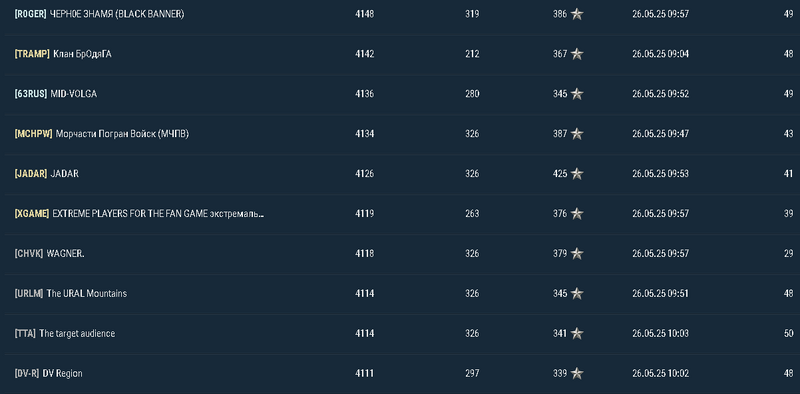
Task: Click the star icon in WAGNER row
Action: [577, 254]
